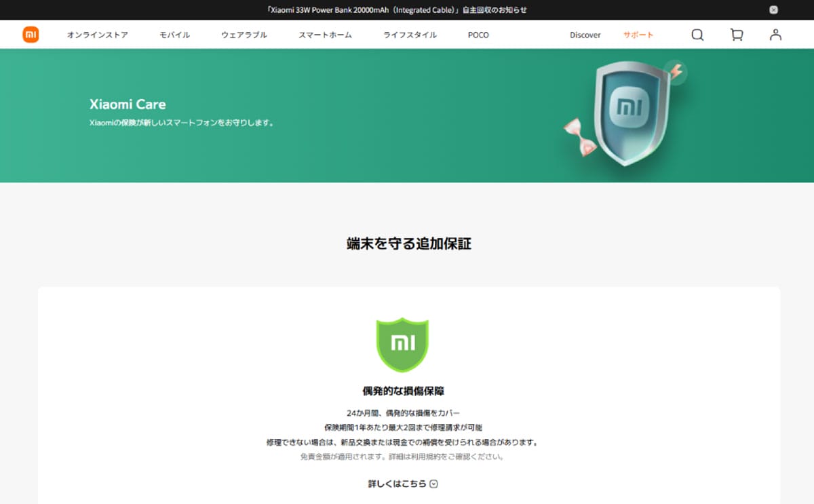Click the 利用規約 terms link
The height and width of the screenshot is (504, 814).
click(x=425, y=457)
